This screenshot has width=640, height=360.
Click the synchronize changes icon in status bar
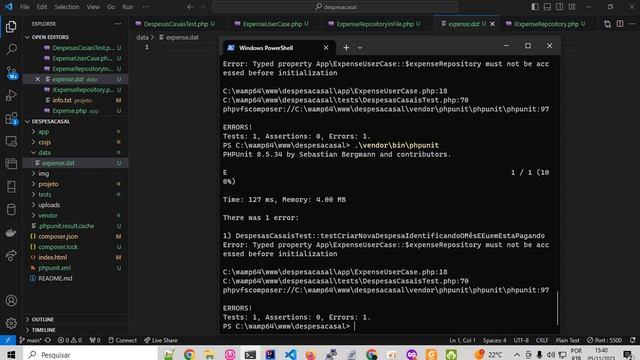pos(48,340)
